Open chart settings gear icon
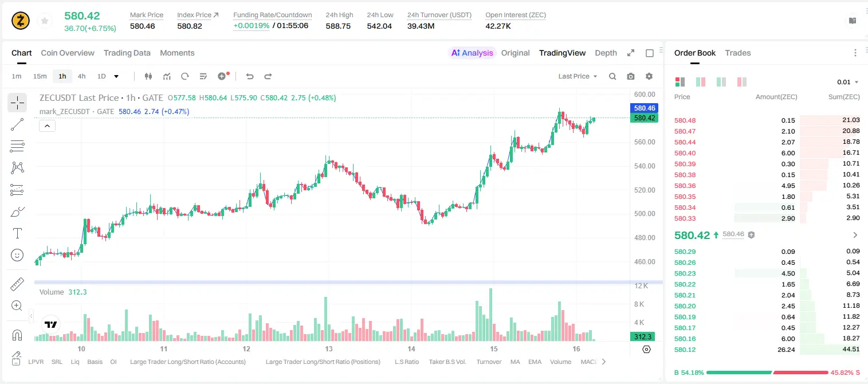Screen dimensions: 868x384 click(x=649, y=76)
